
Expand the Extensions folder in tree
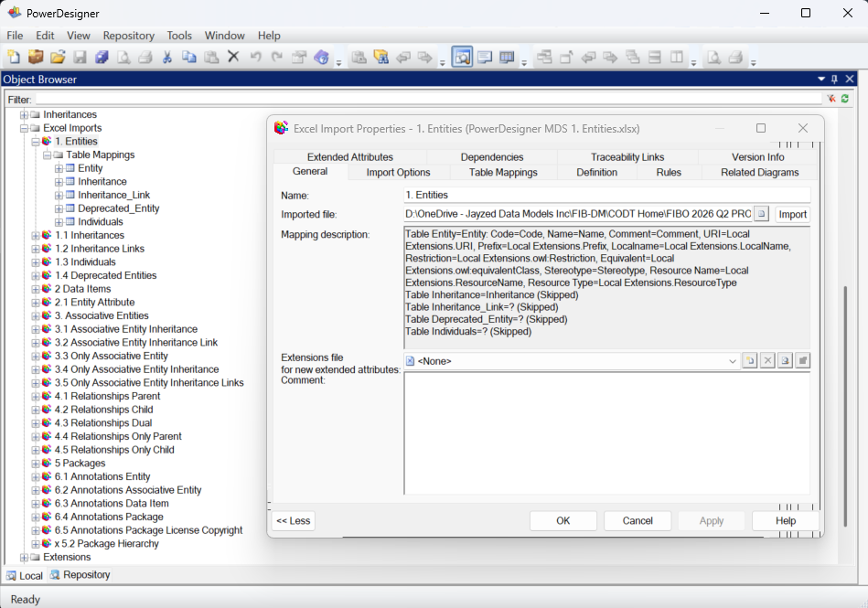[24, 558]
